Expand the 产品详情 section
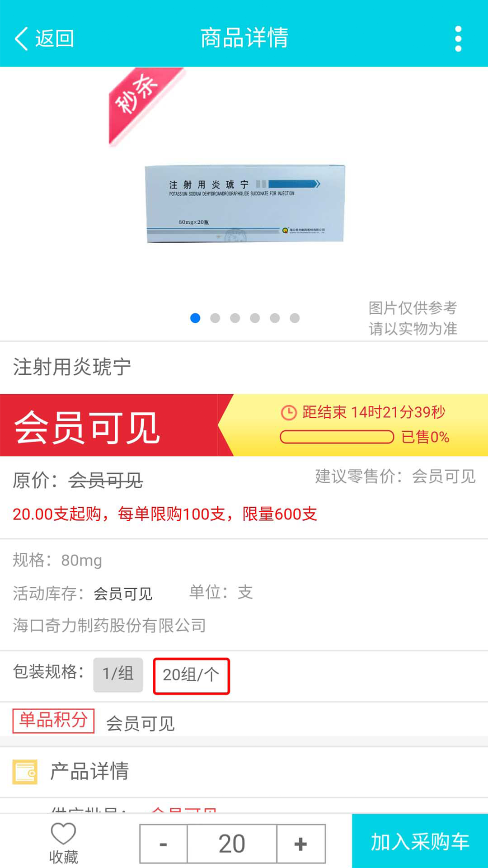The width and height of the screenshot is (488, 868). click(244, 772)
